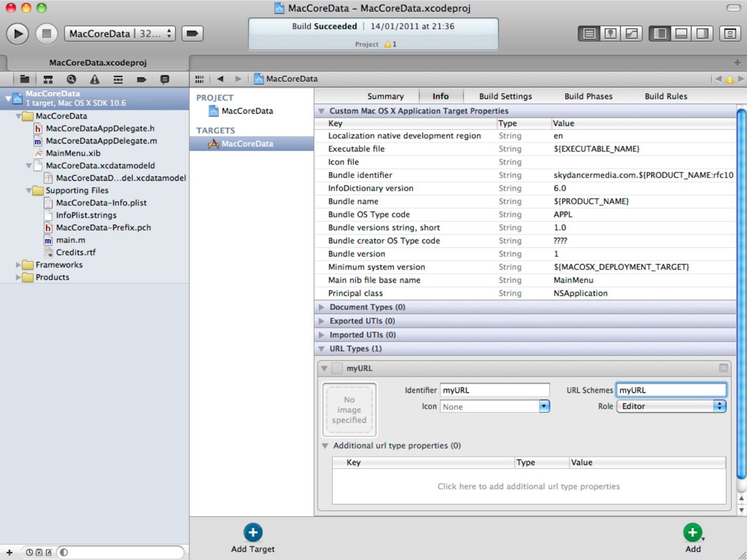Collapse the myURL entry
Image resolution: width=747 pixels, height=560 pixels.
coord(324,368)
